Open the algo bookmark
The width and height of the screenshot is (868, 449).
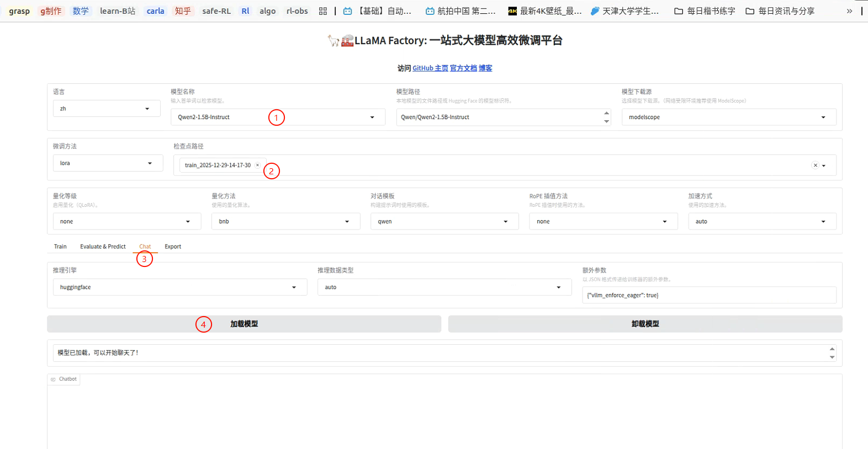268,11
